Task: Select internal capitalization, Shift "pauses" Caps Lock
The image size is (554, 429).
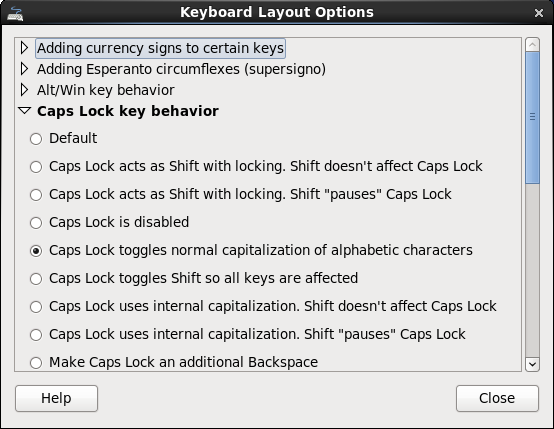Action: pos(36,335)
